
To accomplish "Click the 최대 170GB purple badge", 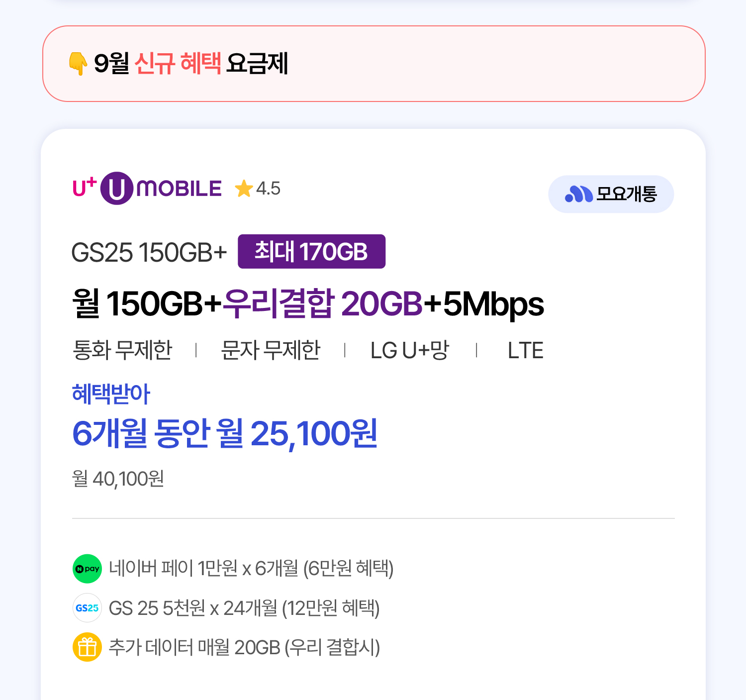I will (311, 252).
